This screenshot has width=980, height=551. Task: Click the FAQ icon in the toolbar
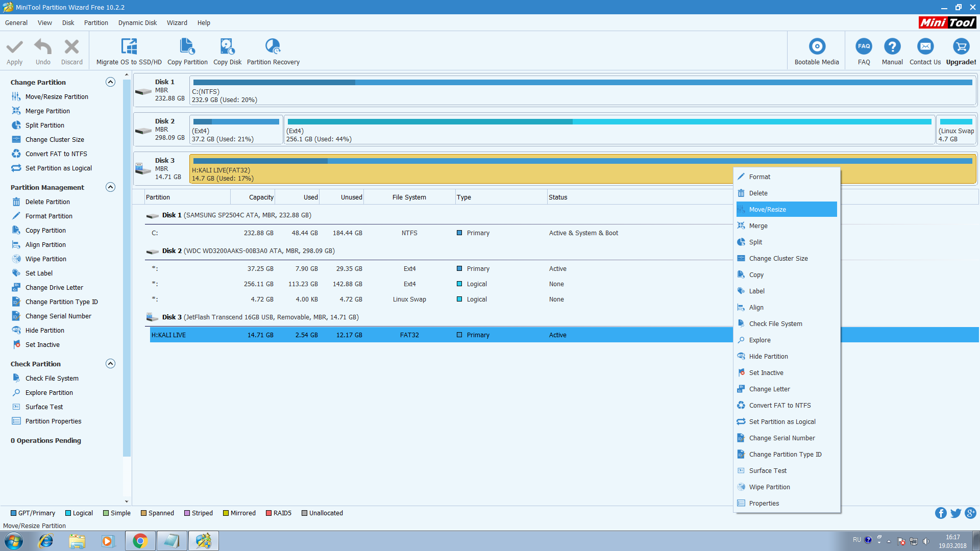(x=864, y=46)
